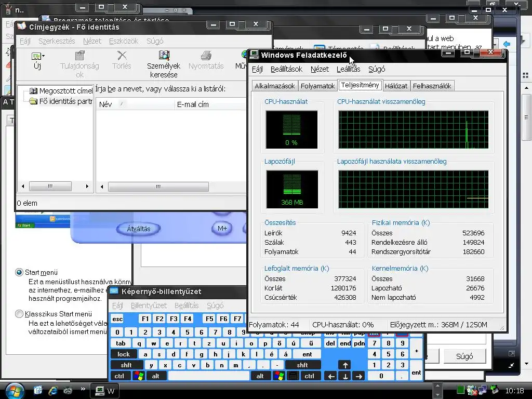Click the Törlés X icon in Címjegyzék toolbar
Image resolution: width=532 pixels, height=399 pixels.
pyautogui.click(x=122, y=55)
